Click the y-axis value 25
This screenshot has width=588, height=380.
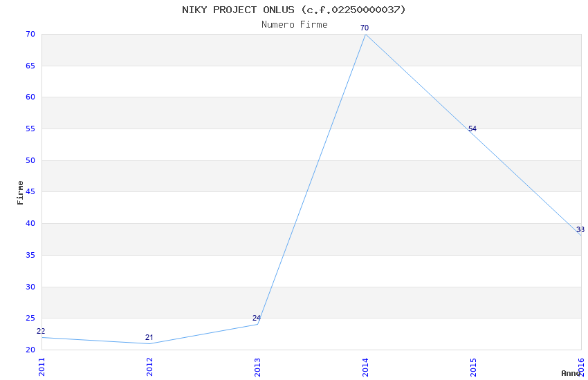[30, 319]
